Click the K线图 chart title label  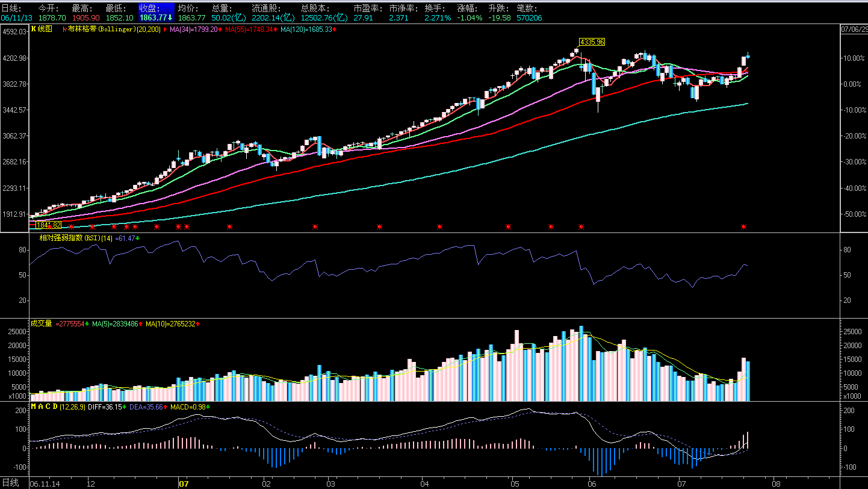(42, 29)
